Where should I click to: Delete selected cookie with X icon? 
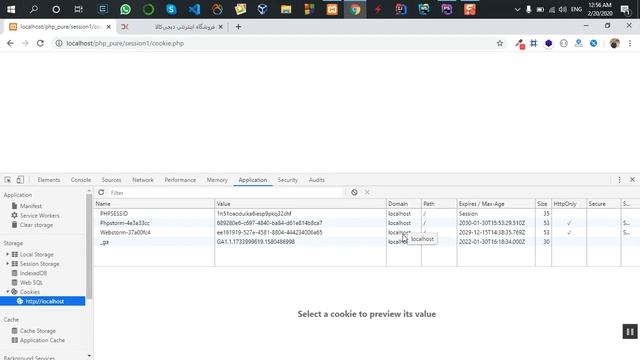[x=367, y=192]
